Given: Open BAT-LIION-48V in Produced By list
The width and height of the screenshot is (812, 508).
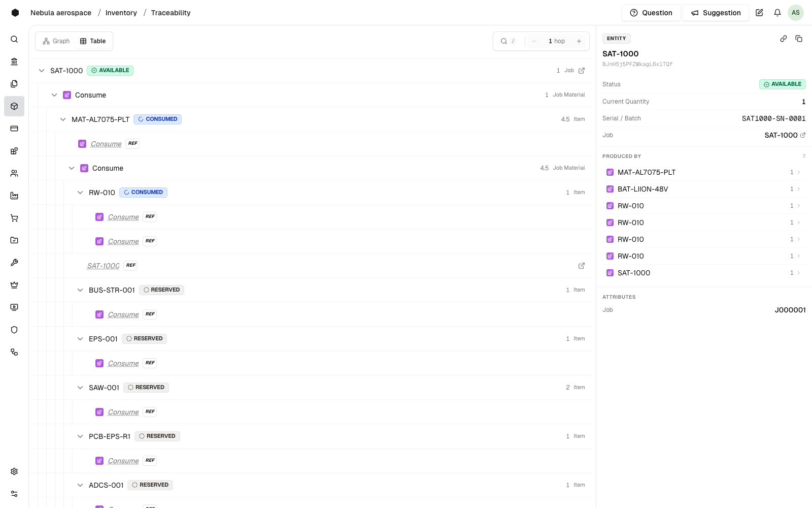Looking at the screenshot, I should point(704,189).
